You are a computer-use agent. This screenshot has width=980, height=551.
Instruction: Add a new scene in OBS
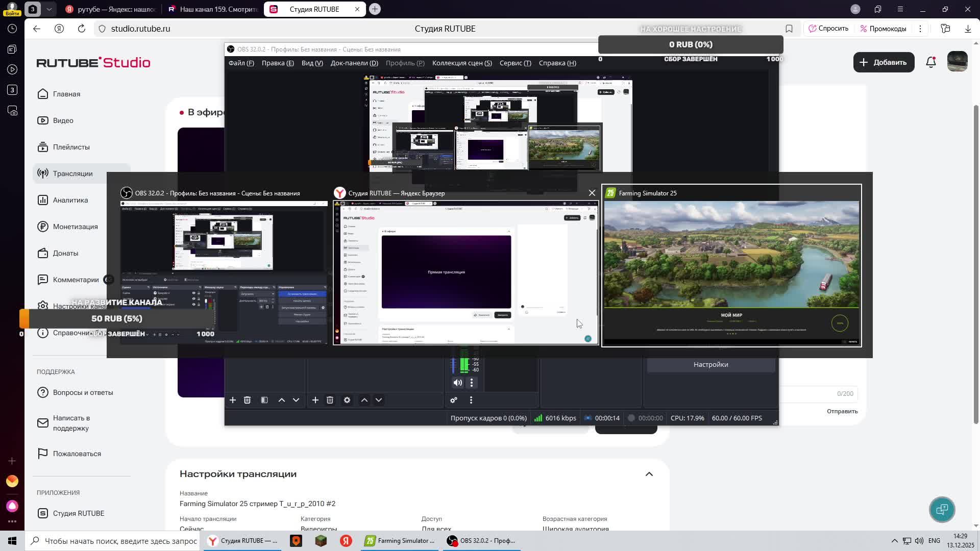click(x=233, y=400)
